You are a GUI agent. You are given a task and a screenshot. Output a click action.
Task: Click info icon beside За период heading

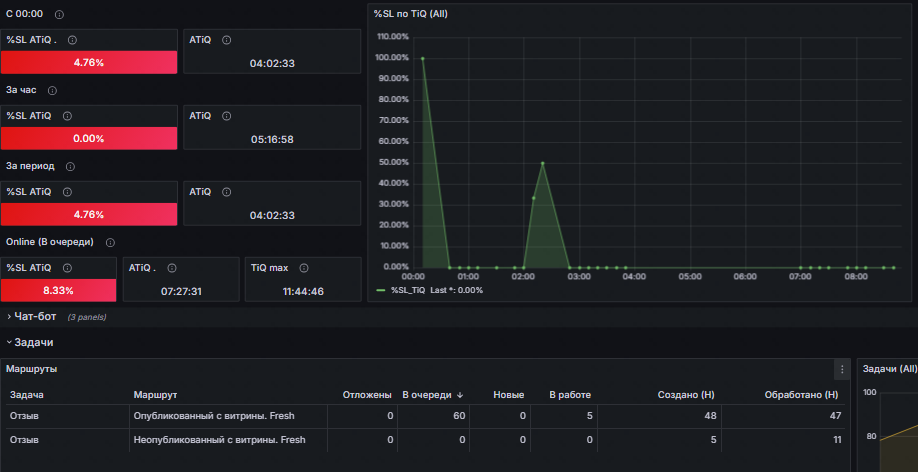click(x=70, y=167)
